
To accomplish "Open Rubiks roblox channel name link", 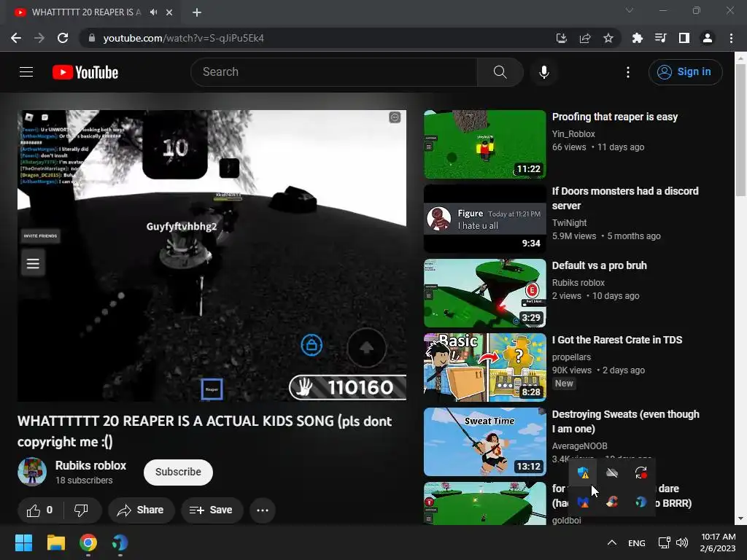I will (x=90, y=465).
